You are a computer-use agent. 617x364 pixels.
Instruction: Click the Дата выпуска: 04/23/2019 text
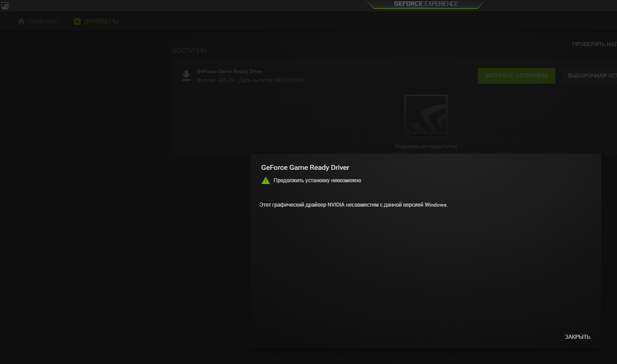pyautogui.click(x=271, y=80)
